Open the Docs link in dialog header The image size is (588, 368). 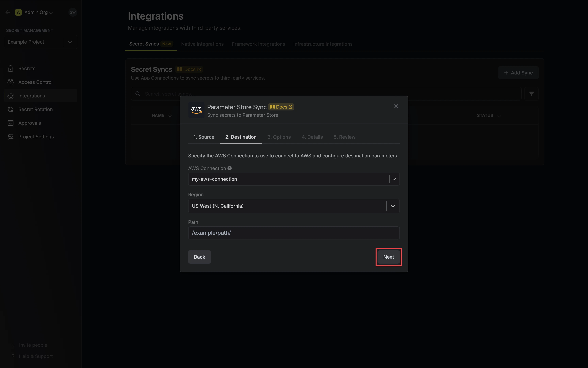pyautogui.click(x=281, y=107)
